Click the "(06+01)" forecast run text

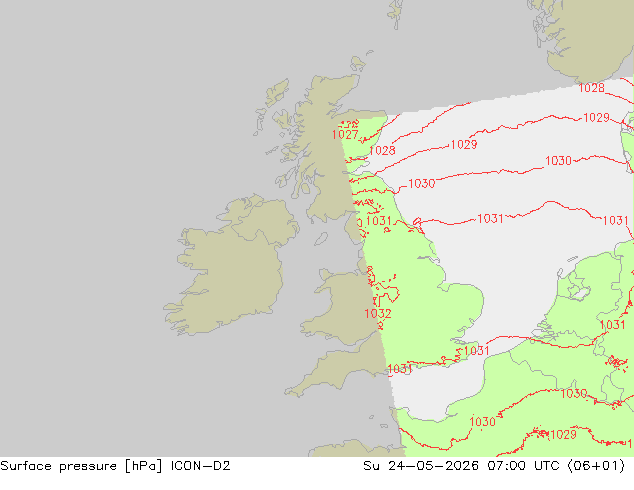(x=596, y=466)
